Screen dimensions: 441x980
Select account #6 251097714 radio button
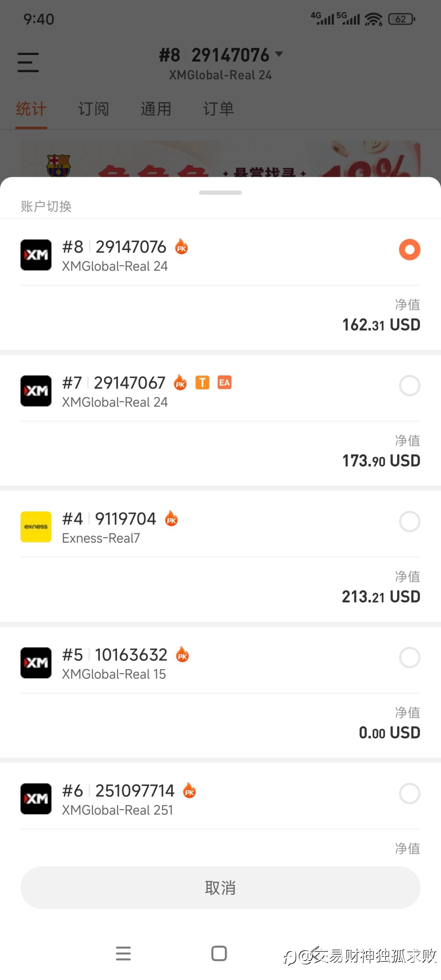click(409, 793)
